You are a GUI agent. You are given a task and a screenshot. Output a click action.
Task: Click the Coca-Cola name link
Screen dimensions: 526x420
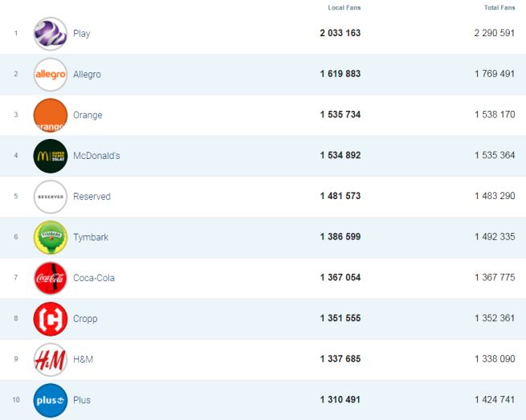[x=93, y=279]
